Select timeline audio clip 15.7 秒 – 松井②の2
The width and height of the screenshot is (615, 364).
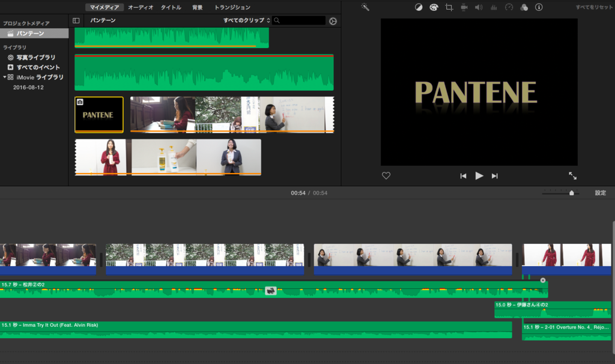[274, 289]
